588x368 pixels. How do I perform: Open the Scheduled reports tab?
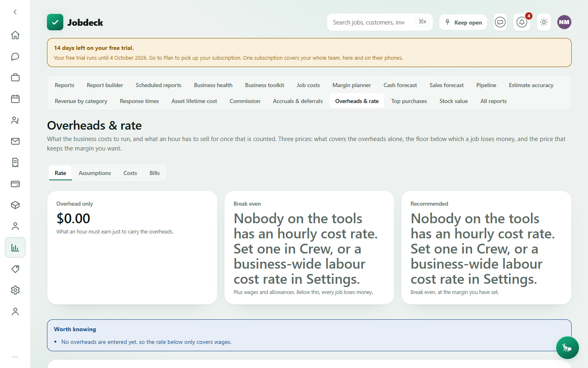158,85
